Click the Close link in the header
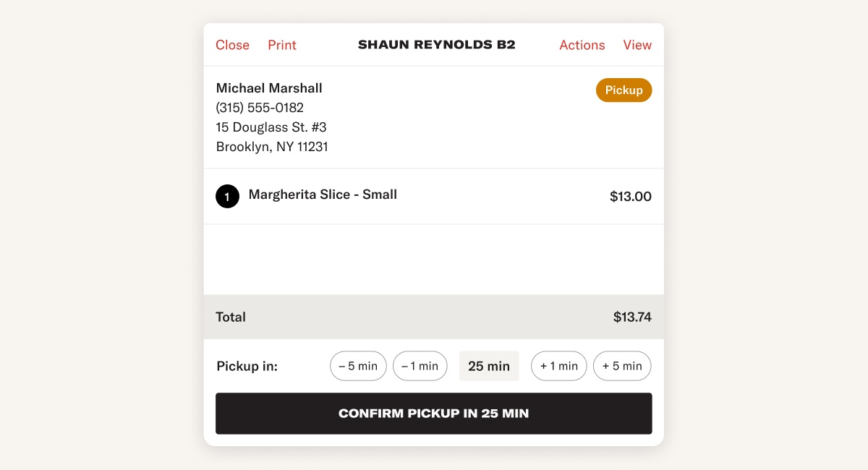The height and width of the screenshot is (470, 868). (x=232, y=45)
